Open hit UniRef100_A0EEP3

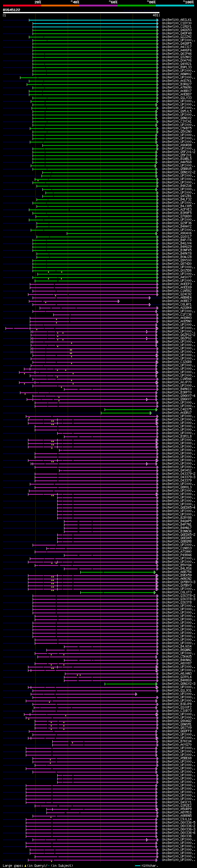coord(176,284)
